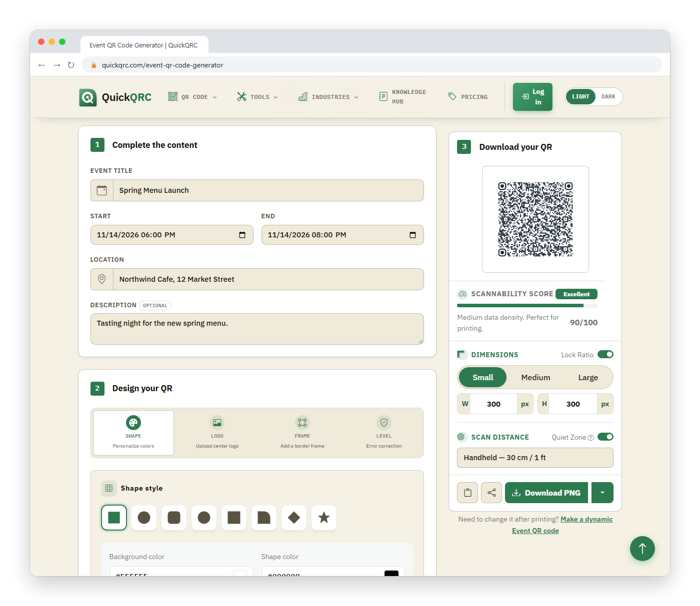Select the leaf corner shape style
Viewport: 700px width, 606px height.
(x=264, y=518)
